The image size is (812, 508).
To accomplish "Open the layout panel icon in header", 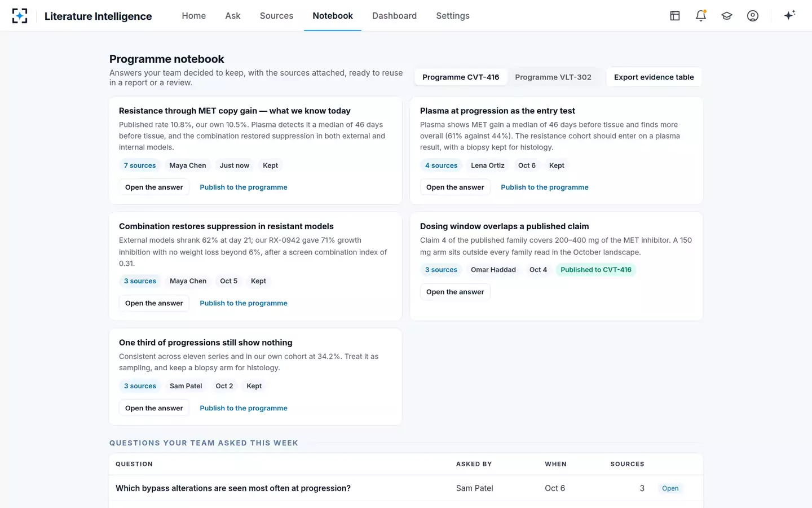I will 675,16.
